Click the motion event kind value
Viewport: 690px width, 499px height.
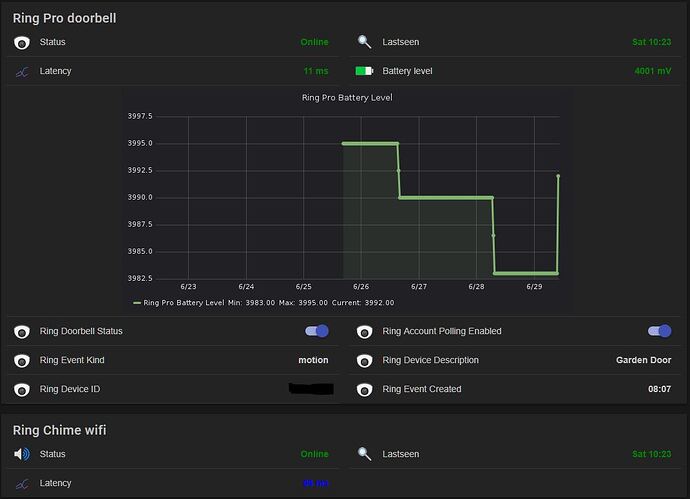(x=313, y=361)
